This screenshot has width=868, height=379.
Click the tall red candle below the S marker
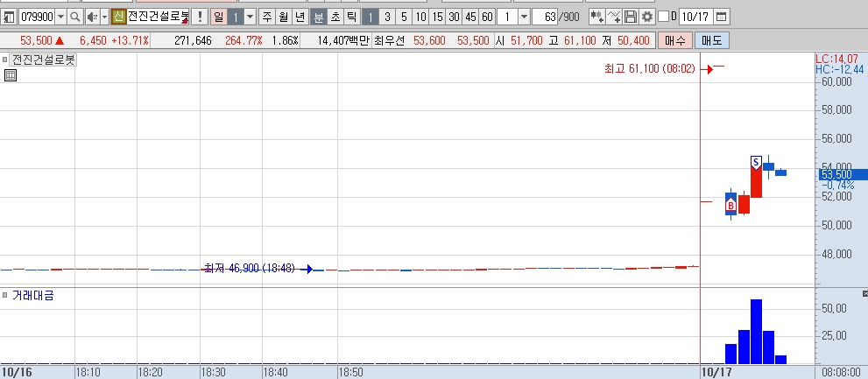(x=756, y=181)
